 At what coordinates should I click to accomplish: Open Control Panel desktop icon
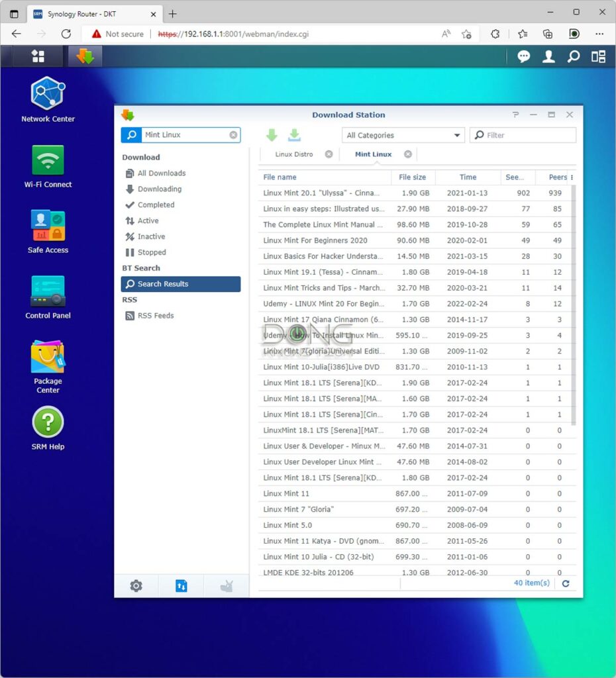click(48, 297)
